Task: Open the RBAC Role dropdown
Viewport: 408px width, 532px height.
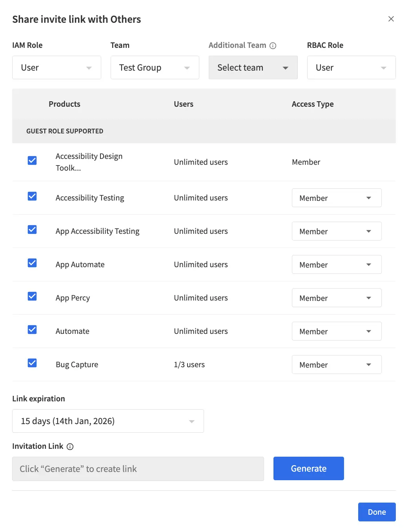Action: point(351,67)
